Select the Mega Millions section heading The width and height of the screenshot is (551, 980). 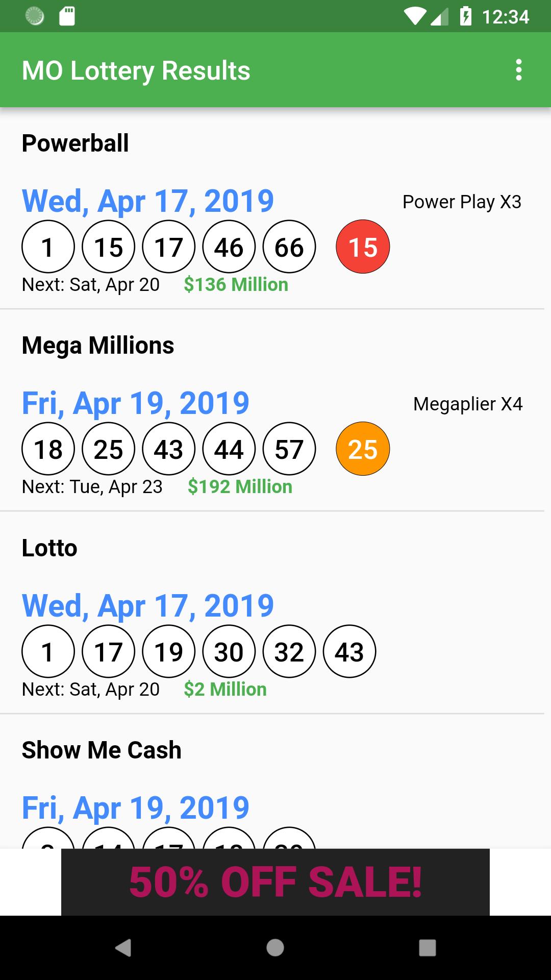pyautogui.click(x=98, y=346)
